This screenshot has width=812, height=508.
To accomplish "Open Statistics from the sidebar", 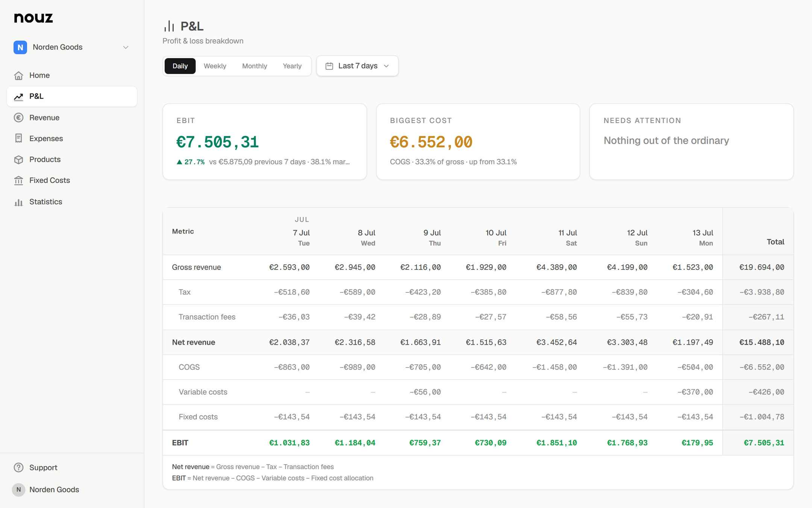I will pos(72,202).
